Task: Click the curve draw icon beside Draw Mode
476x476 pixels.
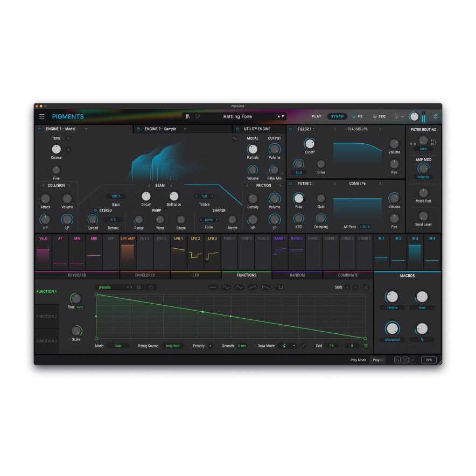Action: tap(303, 346)
